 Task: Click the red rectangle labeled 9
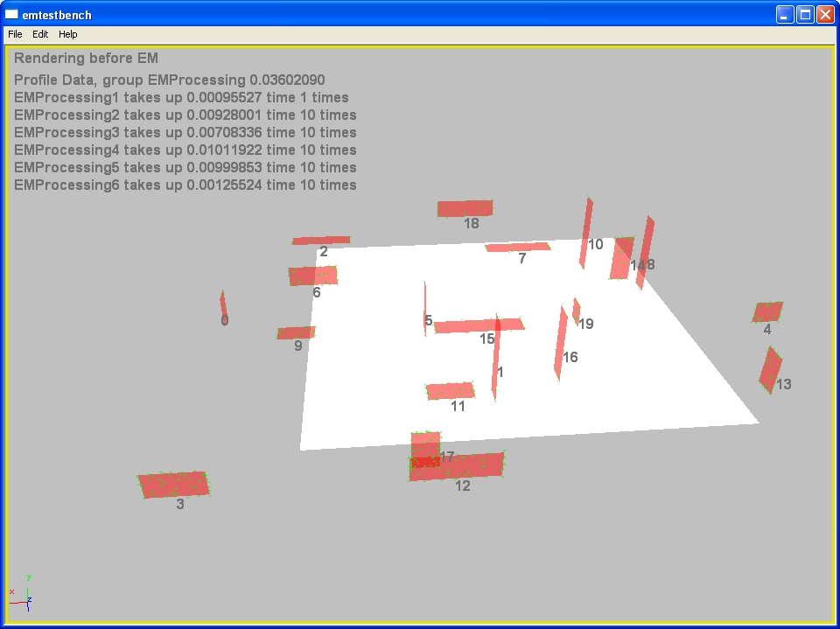coord(296,332)
